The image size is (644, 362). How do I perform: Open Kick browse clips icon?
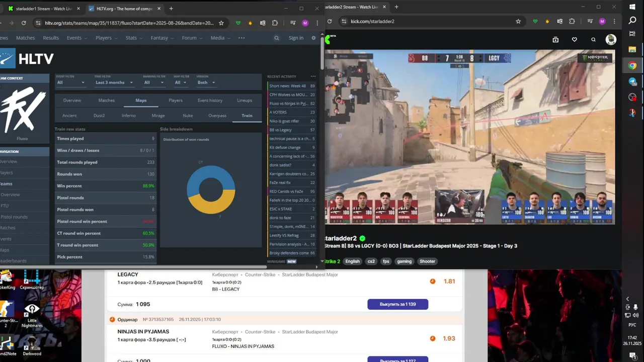(x=555, y=39)
